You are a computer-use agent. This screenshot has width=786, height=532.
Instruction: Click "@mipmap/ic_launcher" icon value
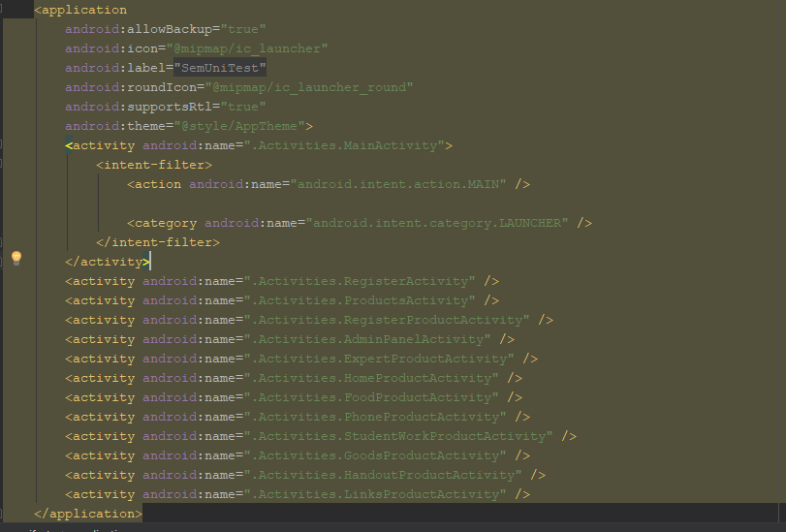(x=247, y=48)
